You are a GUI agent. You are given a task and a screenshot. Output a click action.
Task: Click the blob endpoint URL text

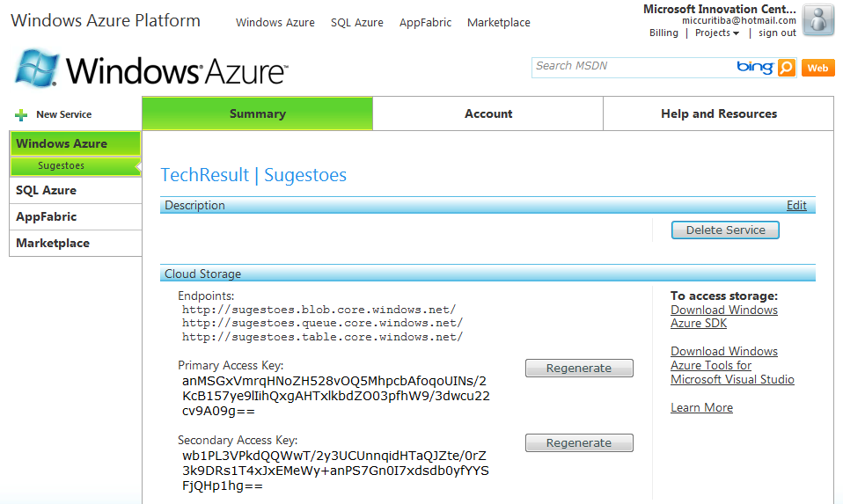(319, 310)
